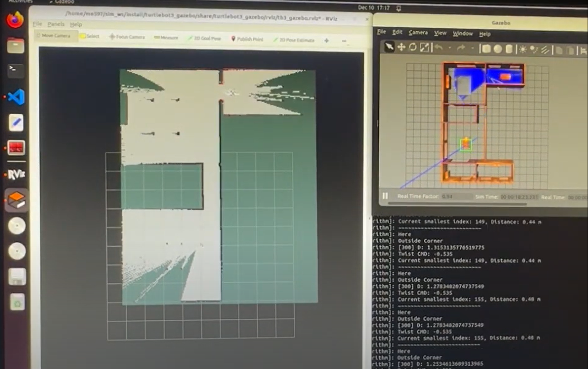Switch to RViz via its dock icon
The height and width of the screenshot is (369, 588).
[16, 174]
